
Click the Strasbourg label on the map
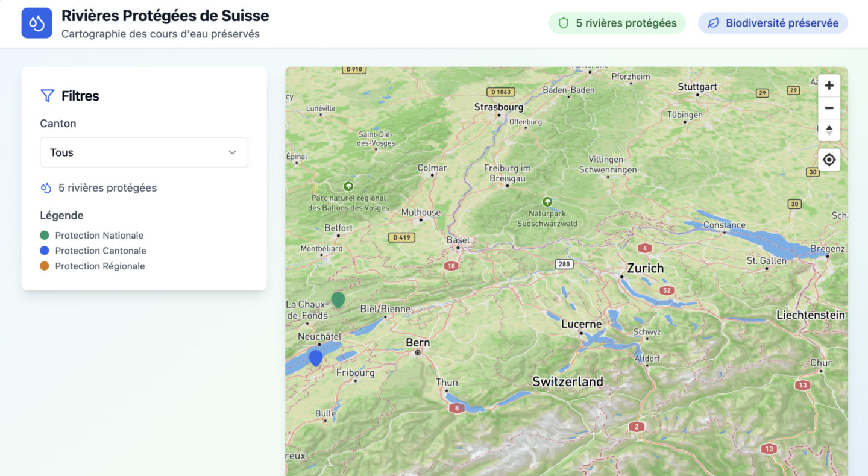[498, 107]
